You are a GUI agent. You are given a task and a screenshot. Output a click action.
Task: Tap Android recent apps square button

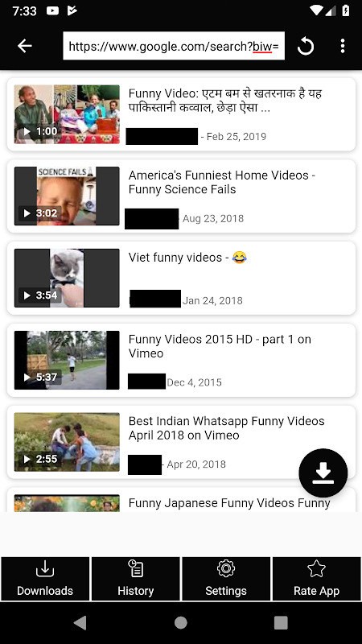[281, 622]
